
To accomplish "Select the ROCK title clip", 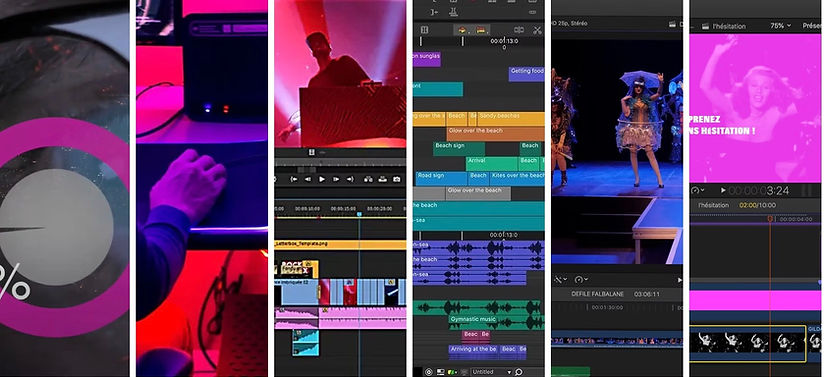I will (298, 268).
